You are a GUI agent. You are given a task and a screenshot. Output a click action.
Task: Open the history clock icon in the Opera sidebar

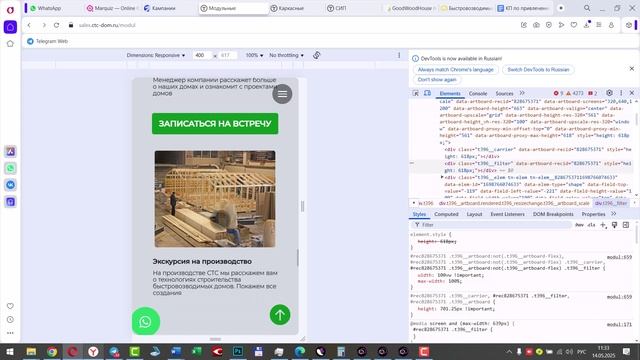pos(10,320)
